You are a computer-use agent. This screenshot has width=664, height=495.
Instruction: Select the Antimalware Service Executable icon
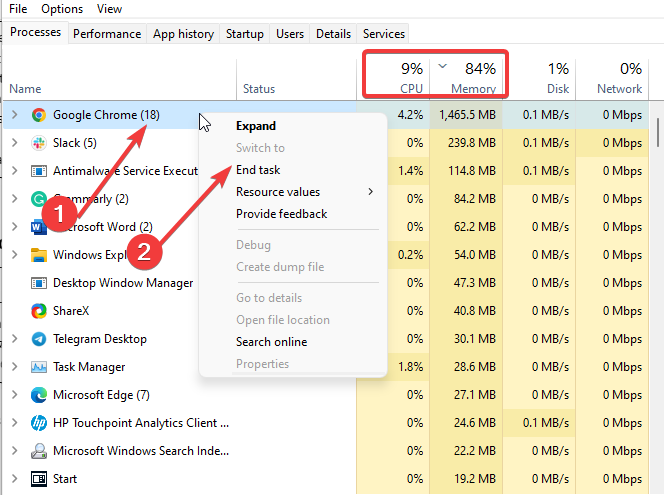[x=39, y=171]
